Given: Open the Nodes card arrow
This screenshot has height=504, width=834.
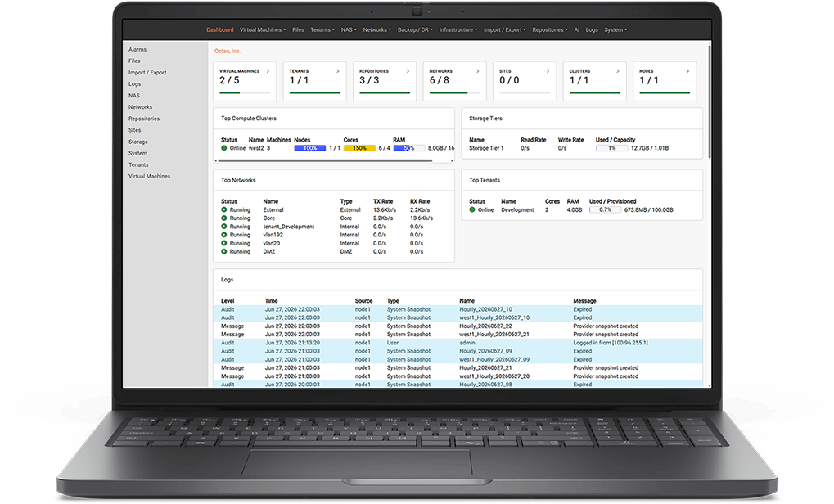Looking at the screenshot, I should coord(687,70).
